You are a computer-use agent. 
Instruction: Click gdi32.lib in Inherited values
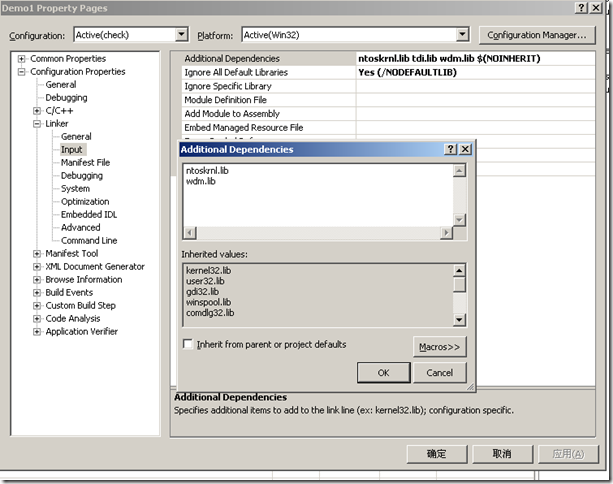(x=203, y=292)
